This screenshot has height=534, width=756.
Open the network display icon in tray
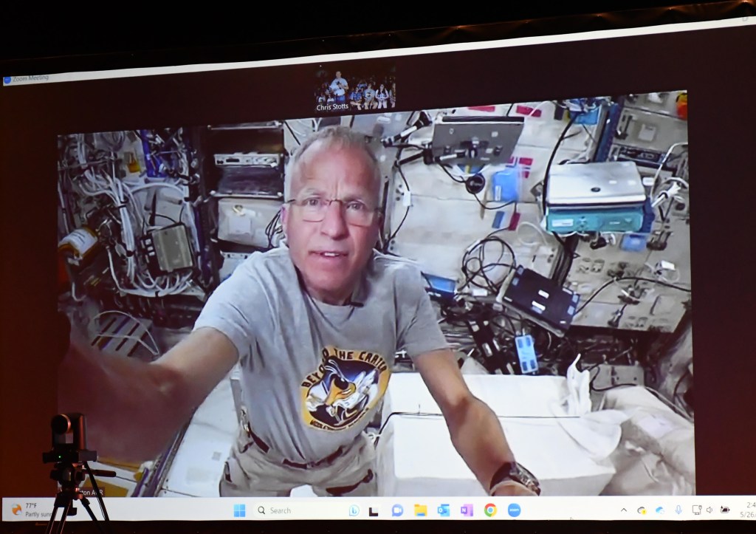point(696,510)
